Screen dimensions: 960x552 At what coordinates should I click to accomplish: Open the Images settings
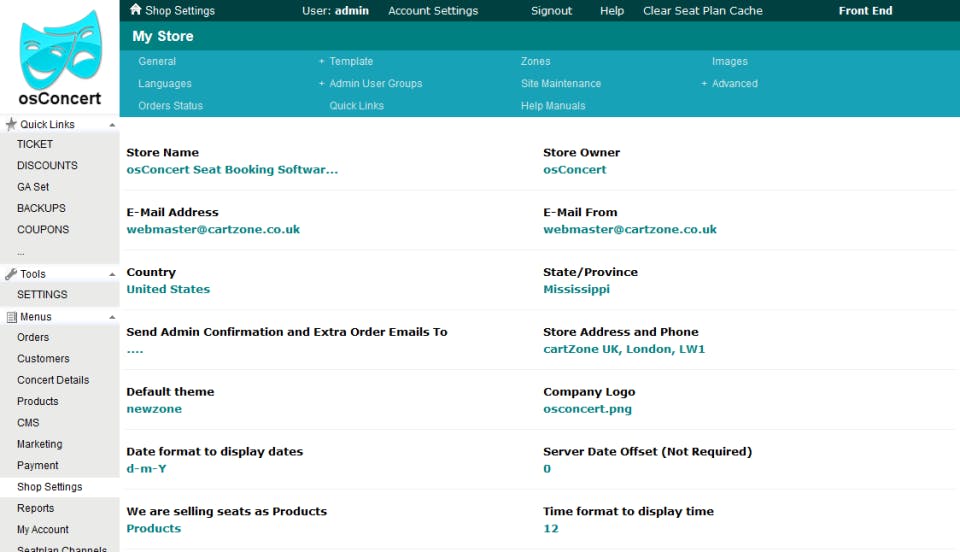click(x=730, y=61)
